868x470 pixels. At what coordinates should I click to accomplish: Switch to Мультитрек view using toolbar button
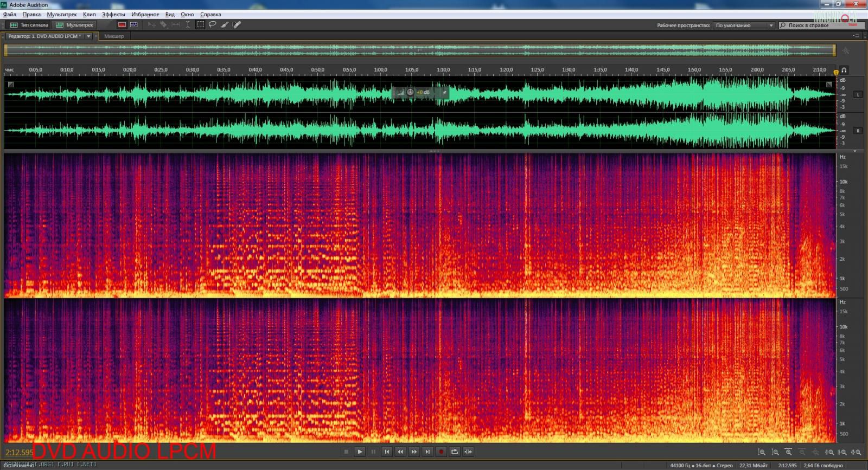click(x=75, y=25)
